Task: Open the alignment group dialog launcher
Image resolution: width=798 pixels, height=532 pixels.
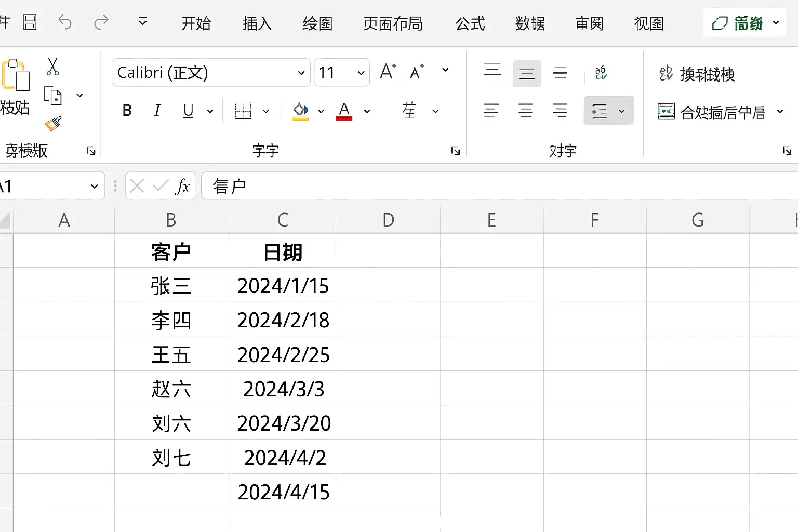Action: (787, 151)
